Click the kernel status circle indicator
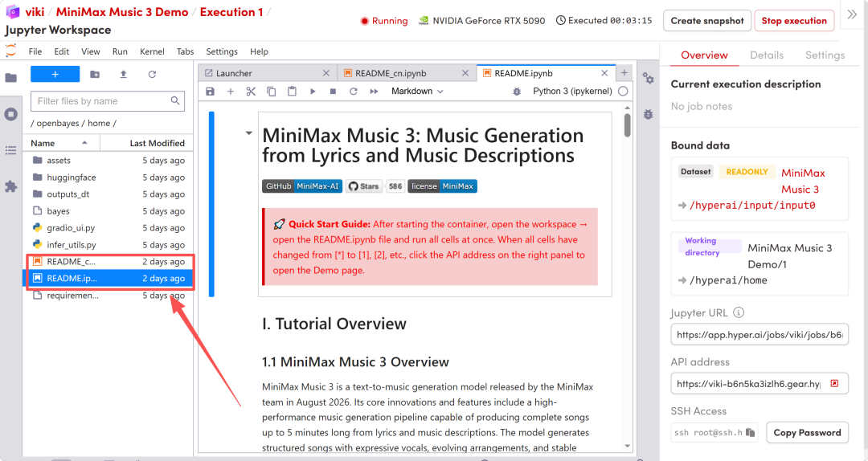The width and height of the screenshot is (868, 461). (623, 92)
